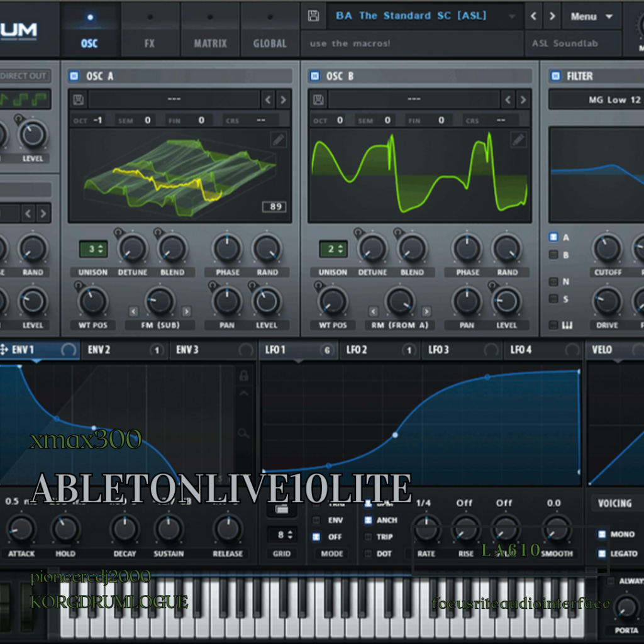644x644 pixels.
Task: Click the envelope zoom magnifier icon
Action: 243,433
